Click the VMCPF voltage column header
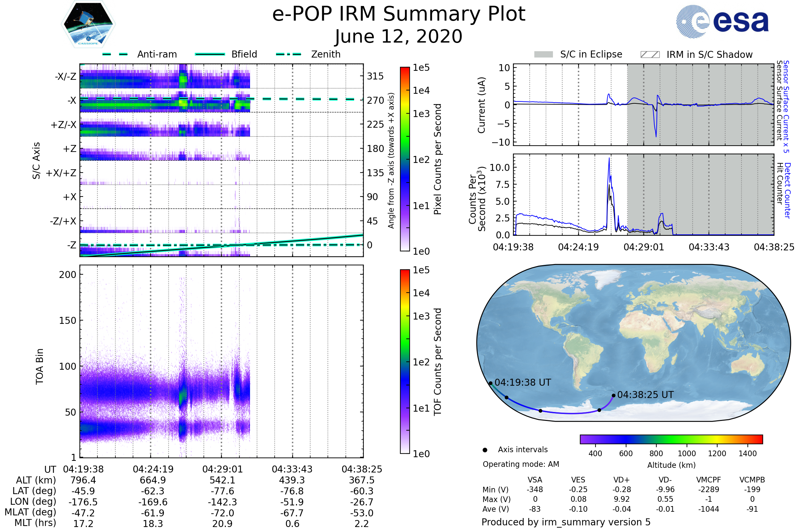 pyautogui.click(x=709, y=480)
